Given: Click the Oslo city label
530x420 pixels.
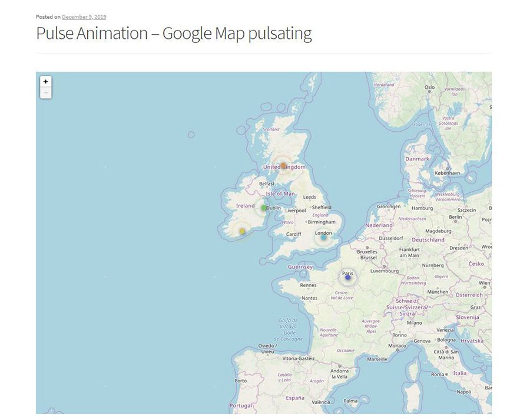Looking at the screenshot, I should pos(429,87).
